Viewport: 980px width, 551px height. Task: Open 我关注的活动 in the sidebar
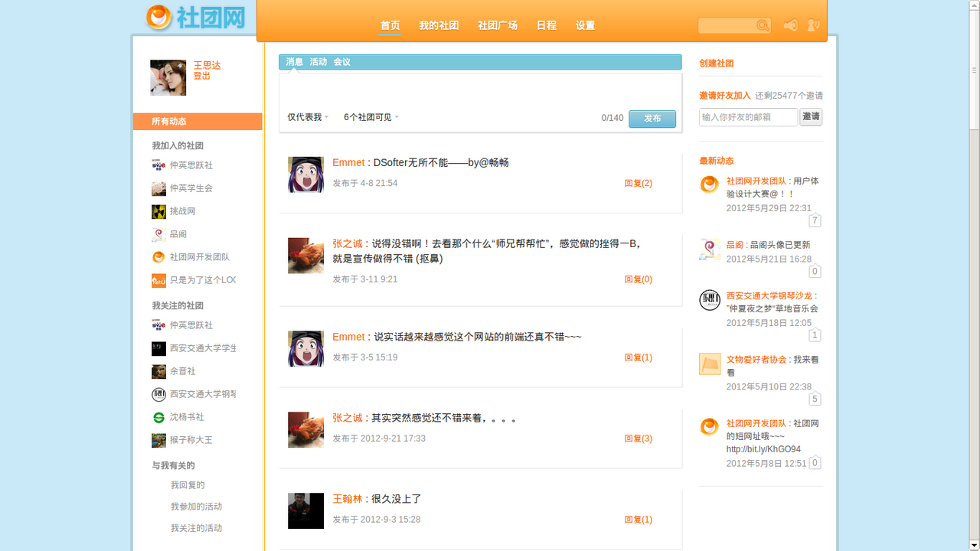click(196, 528)
